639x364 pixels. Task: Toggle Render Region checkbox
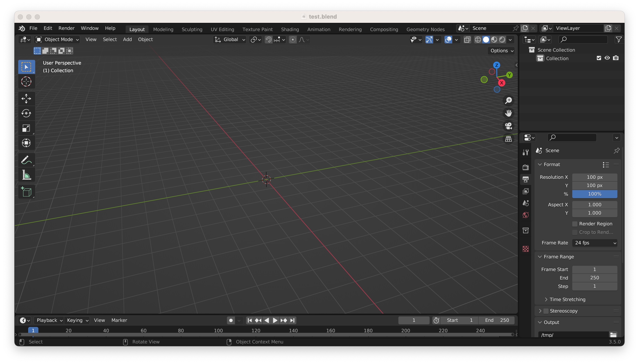575,224
